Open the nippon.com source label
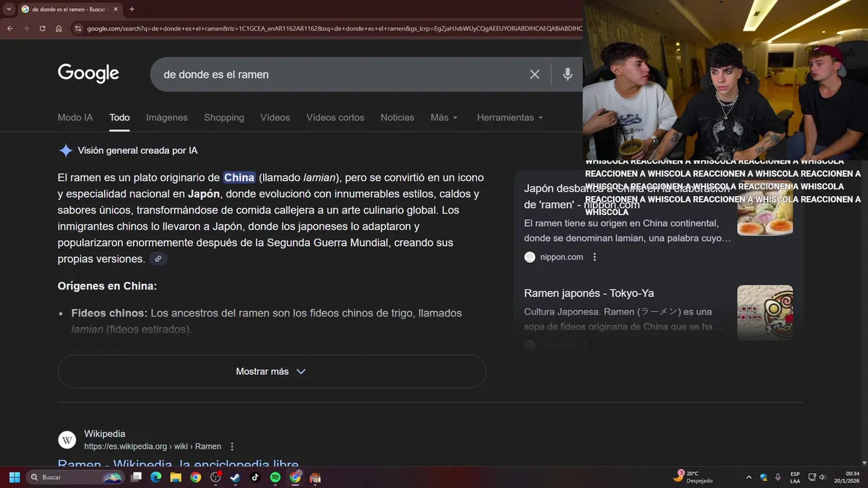Viewport: 868px width, 488px height. pos(561,257)
